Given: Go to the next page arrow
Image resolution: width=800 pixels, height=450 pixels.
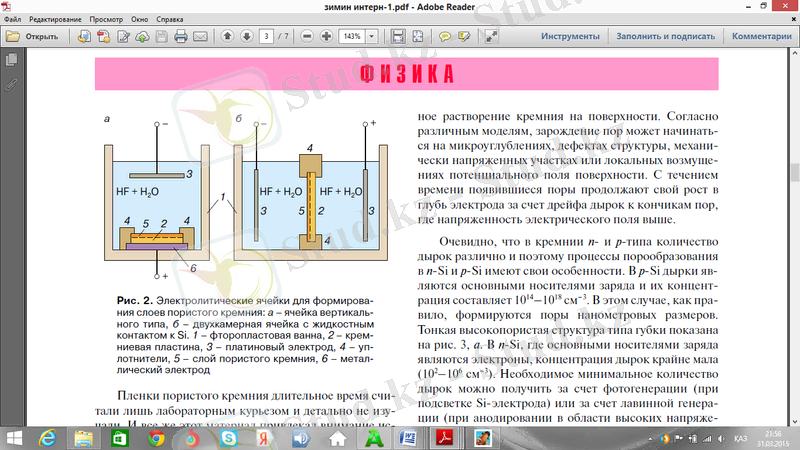Looking at the screenshot, I should pyautogui.click(x=247, y=36).
